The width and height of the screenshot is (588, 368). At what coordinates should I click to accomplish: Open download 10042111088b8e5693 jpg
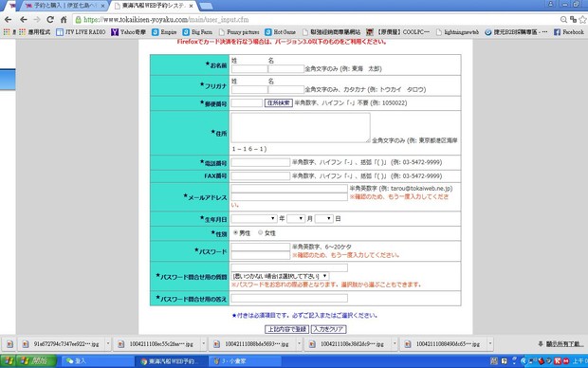click(x=253, y=343)
